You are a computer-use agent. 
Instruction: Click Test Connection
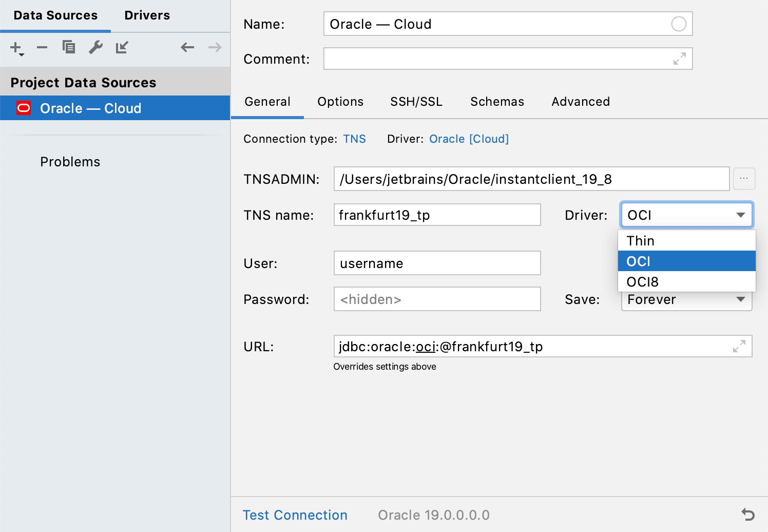click(295, 515)
